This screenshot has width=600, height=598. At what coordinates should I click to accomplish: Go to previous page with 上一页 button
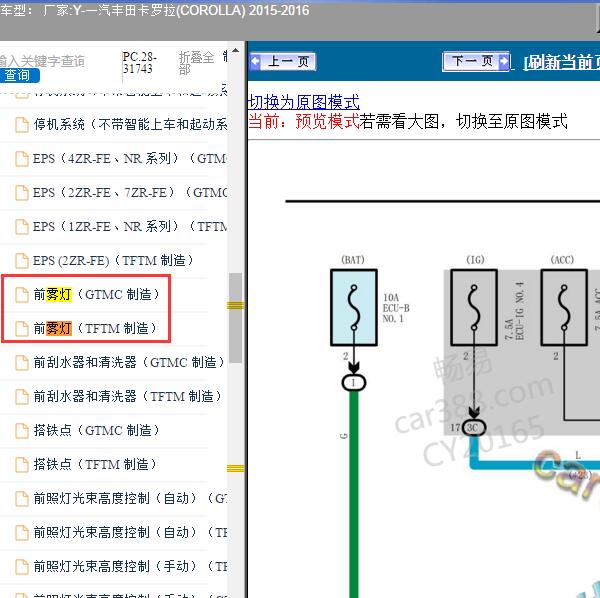click(283, 62)
